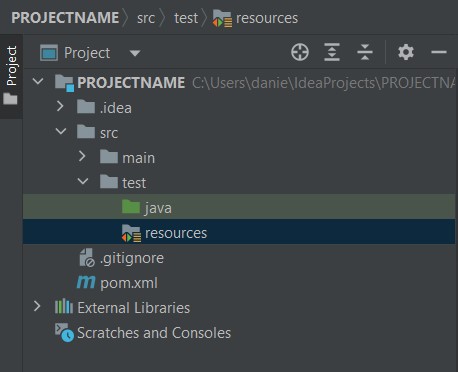Screen dimensions: 458x372
Task: Select the test folder name in the tree
Action: click(134, 183)
